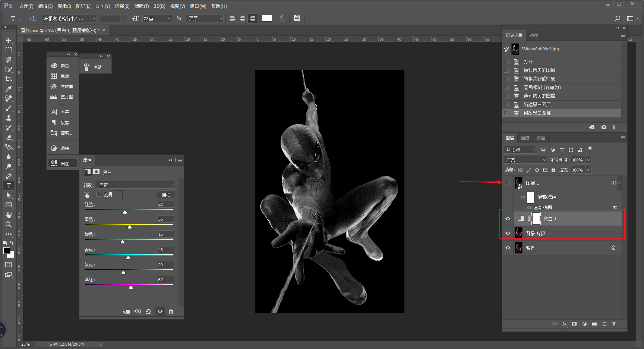Toggle the 智能滤镜 visibility eye

(x=523, y=197)
